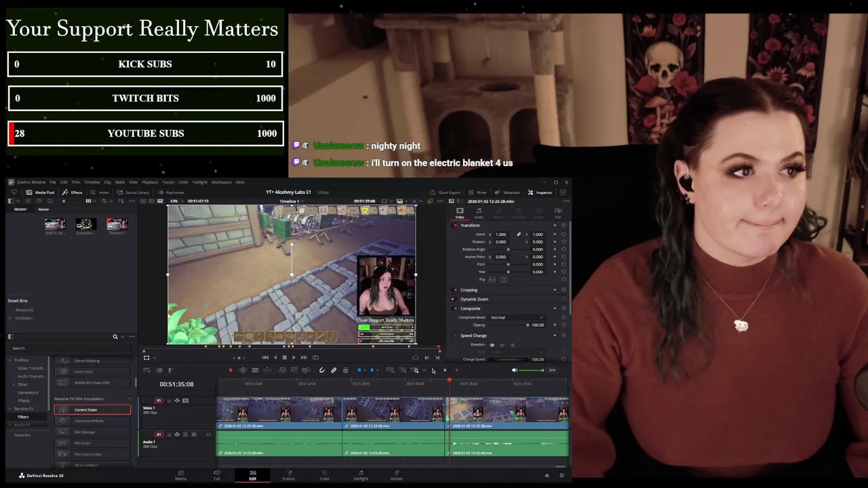Toggle the Transform section enable switch
The height and width of the screenshot is (488, 868).
pyautogui.click(x=455, y=225)
